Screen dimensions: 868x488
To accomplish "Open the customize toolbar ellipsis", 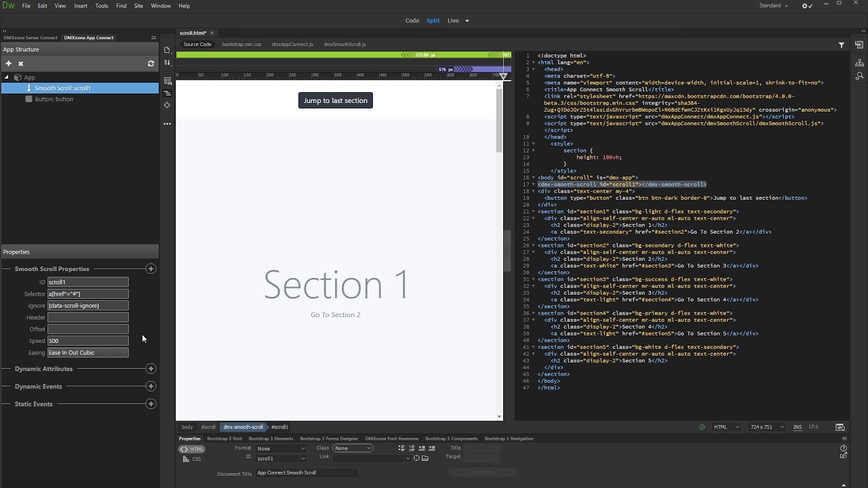I will coord(167,123).
